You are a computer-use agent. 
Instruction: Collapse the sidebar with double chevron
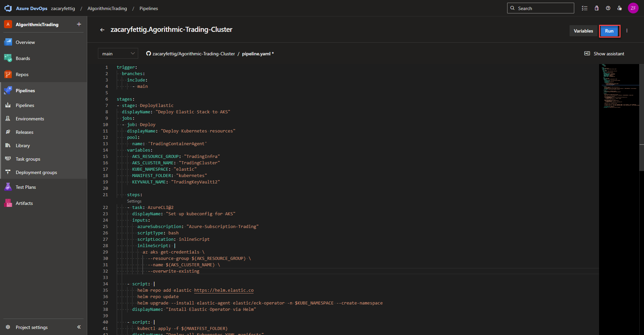click(x=79, y=327)
